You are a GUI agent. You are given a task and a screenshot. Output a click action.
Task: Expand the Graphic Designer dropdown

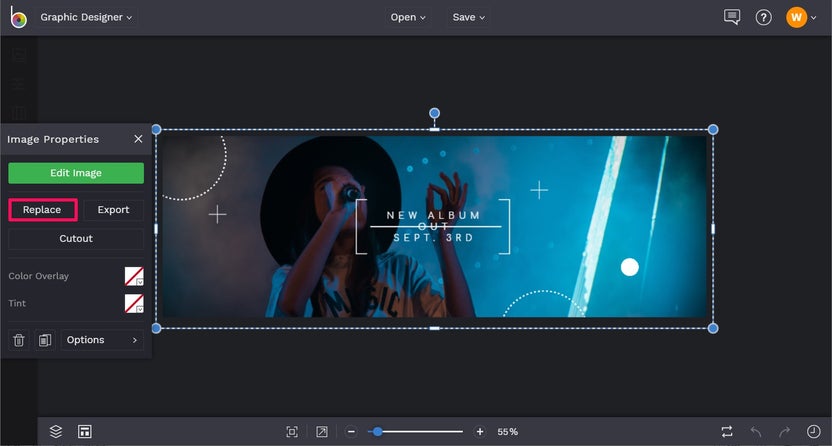point(86,17)
